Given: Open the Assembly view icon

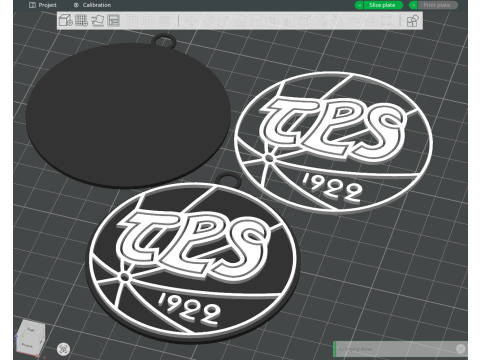Looking at the screenshot, I should pos(413,21).
